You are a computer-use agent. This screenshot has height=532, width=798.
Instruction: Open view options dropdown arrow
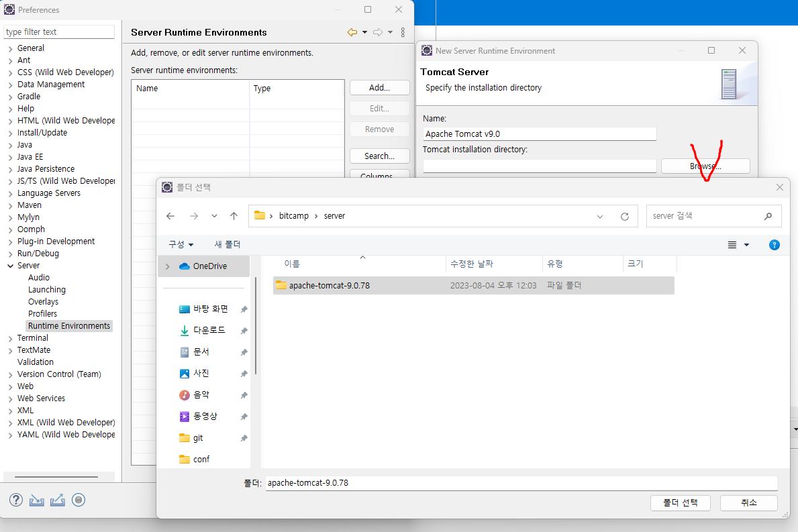click(x=746, y=245)
